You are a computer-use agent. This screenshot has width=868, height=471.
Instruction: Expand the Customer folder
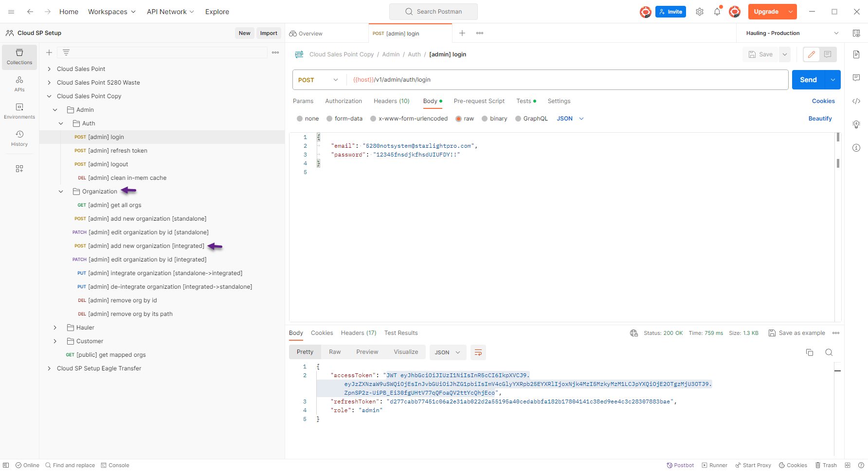click(55, 341)
